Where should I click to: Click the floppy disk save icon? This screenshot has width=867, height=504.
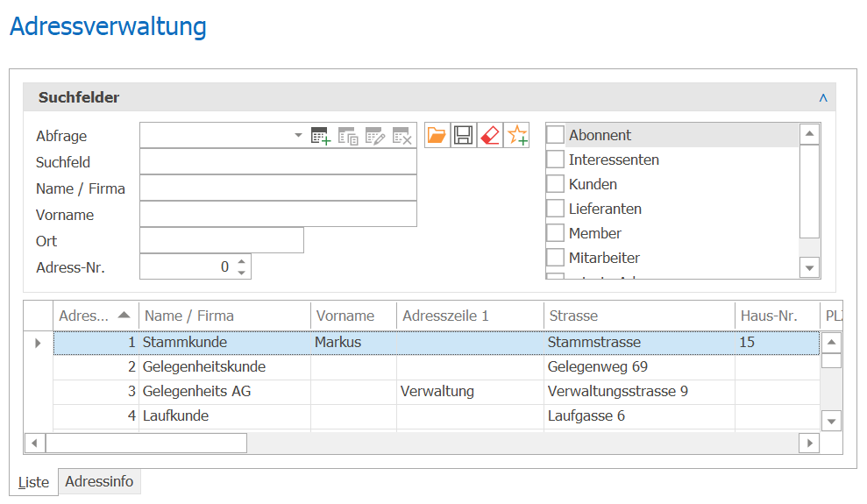464,135
